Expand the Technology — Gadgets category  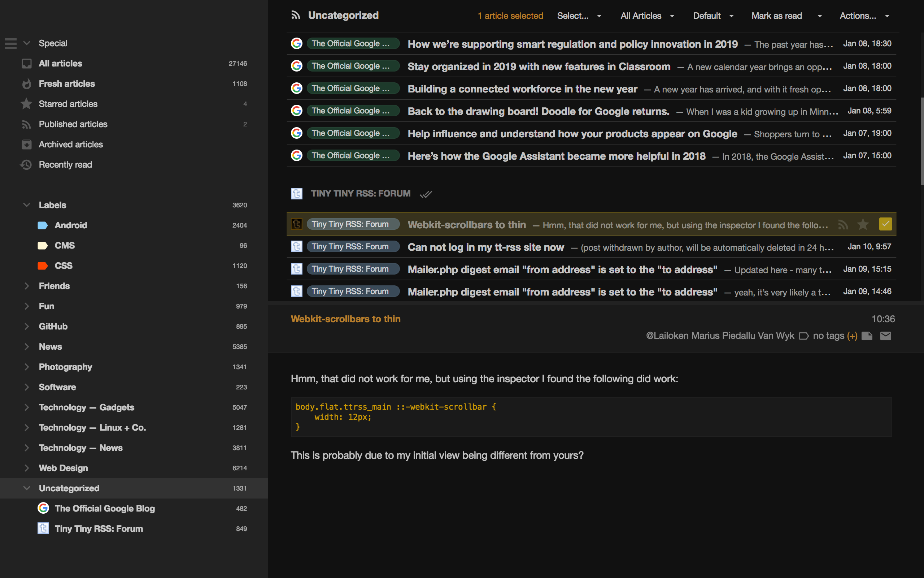click(27, 408)
